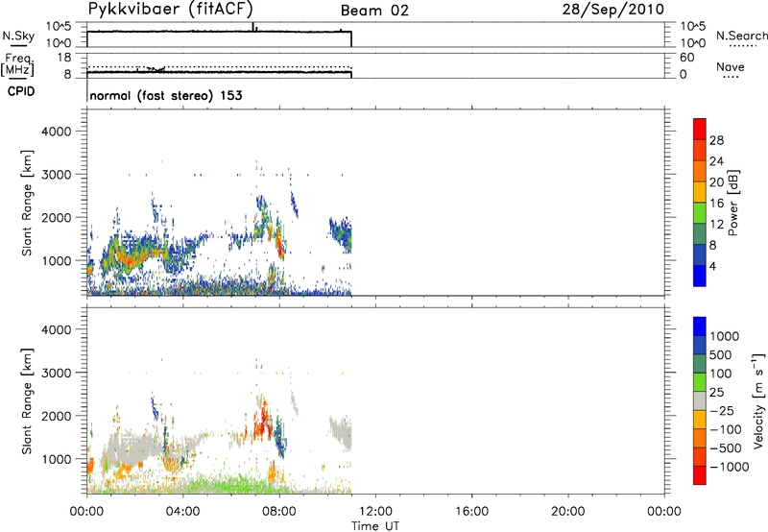Viewport: 768px width, 532px height.
Task: Select the N.Sky axis label
Action: click(x=18, y=36)
